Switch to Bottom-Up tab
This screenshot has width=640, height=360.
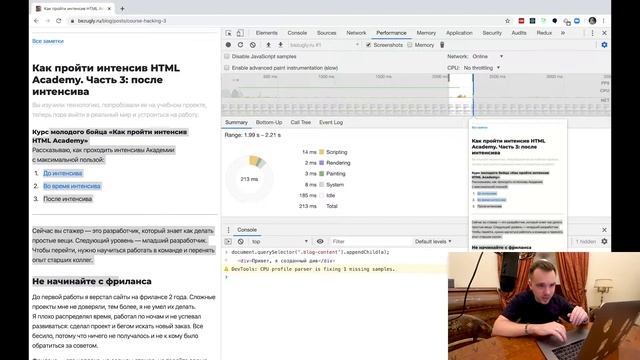pos(269,122)
